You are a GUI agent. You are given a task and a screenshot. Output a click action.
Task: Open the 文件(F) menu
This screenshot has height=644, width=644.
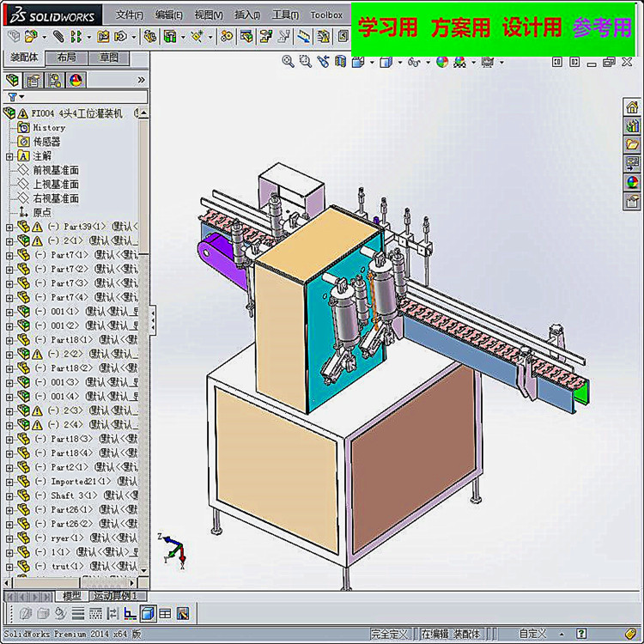tap(129, 15)
